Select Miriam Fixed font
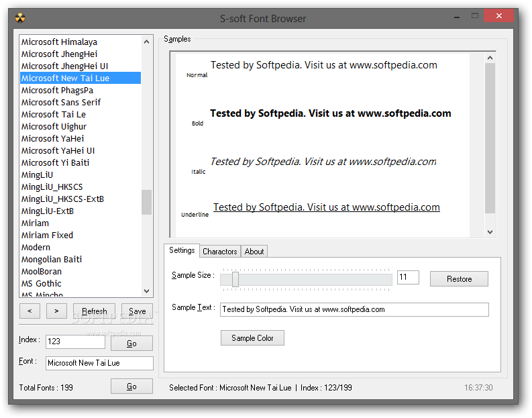The width and height of the screenshot is (532, 418). click(81, 235)
